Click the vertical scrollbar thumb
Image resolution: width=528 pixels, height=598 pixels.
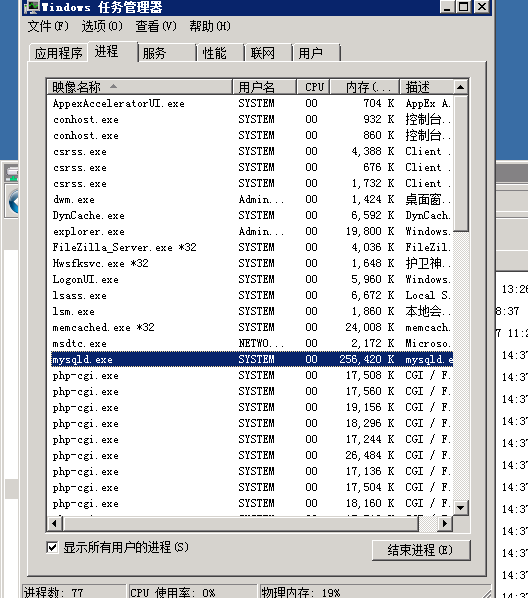(461, 163)
